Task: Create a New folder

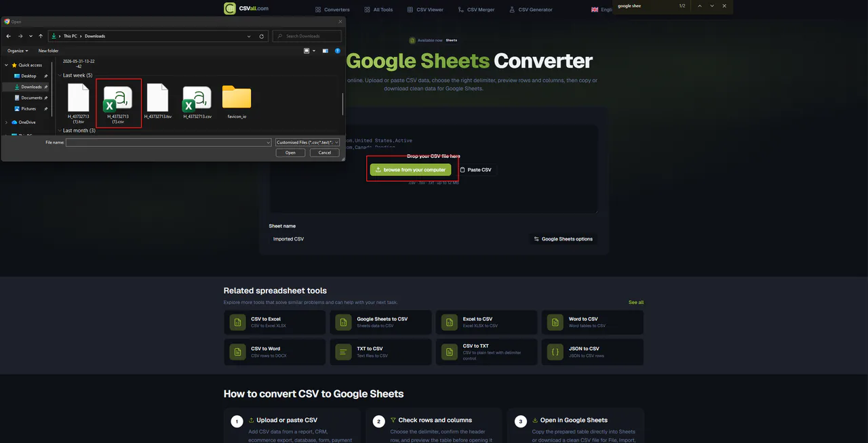Action: click(48, 51)
